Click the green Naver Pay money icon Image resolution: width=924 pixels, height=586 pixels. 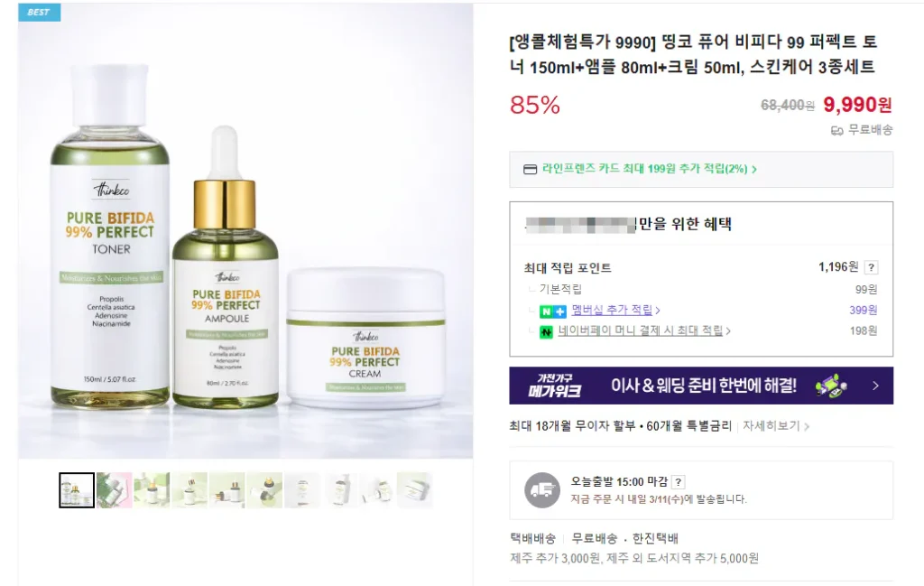tap(546, 332)
